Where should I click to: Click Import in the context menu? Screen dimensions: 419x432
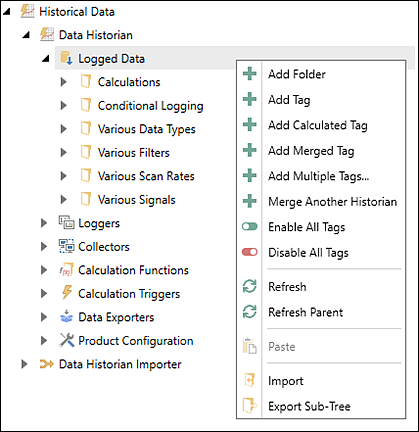click(x=286, y=381)
